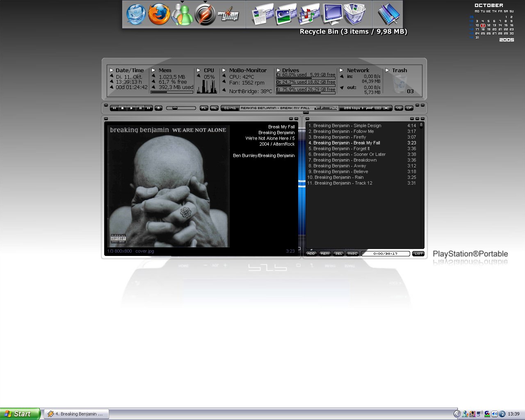Open the SEL menu in the playlist
Screen dimensions: 525x420
(x=338, y=253)
